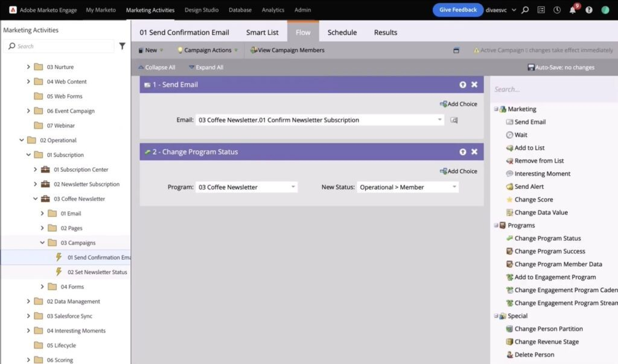Image resolution: width=618 pixels, height=364 pixels.
Task: Open the help question mark icon
Action: (x=589, y=10)
